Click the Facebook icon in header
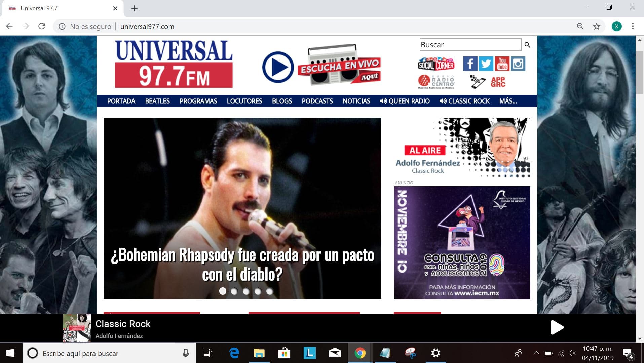The image size is (644, 363). [x=470, y=64]
